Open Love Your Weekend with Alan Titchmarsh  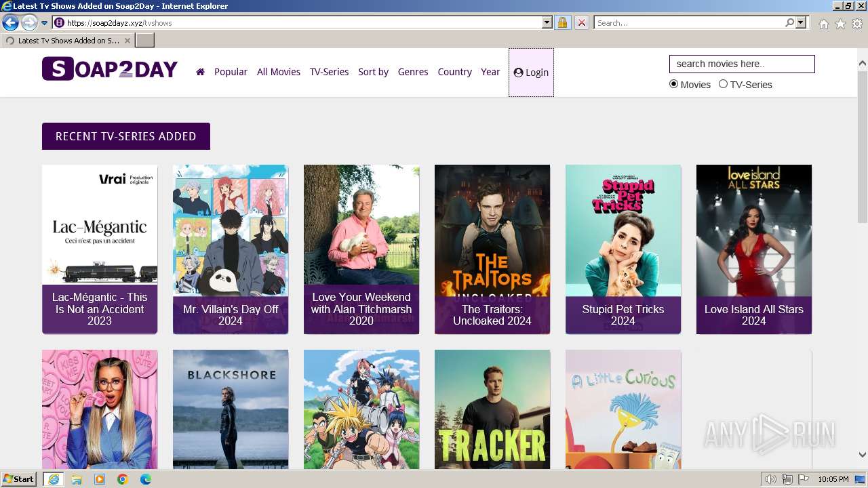[x=361, y=249]
